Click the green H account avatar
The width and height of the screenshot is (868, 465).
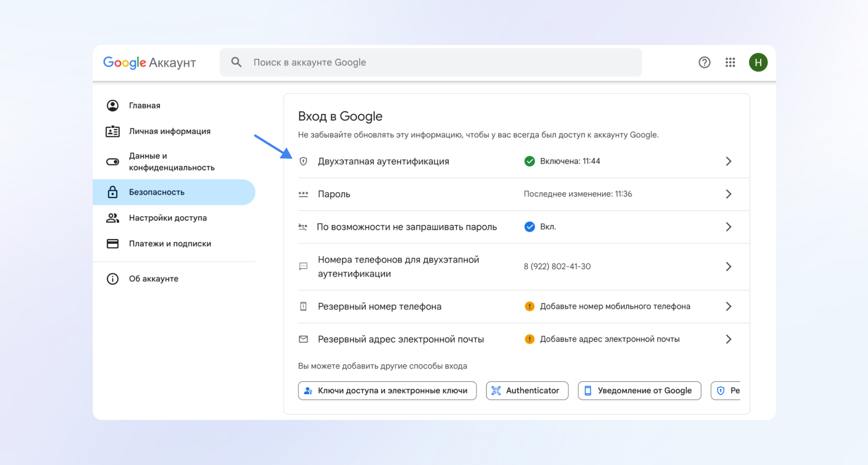[758, 62]
